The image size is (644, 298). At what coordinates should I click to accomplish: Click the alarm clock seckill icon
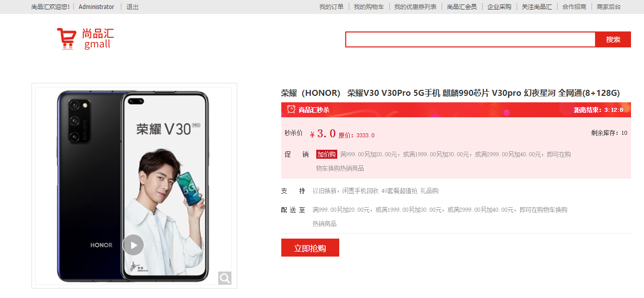(x=291, y=109)
